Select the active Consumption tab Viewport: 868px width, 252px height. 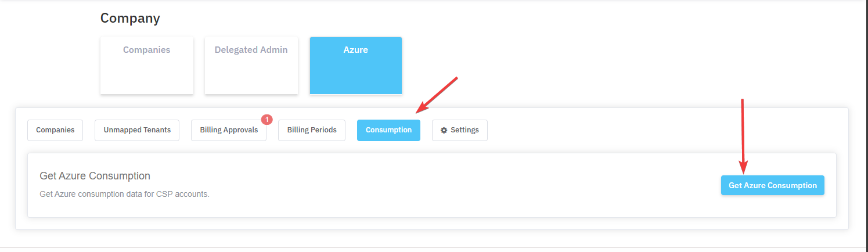[x=388, y=130]
